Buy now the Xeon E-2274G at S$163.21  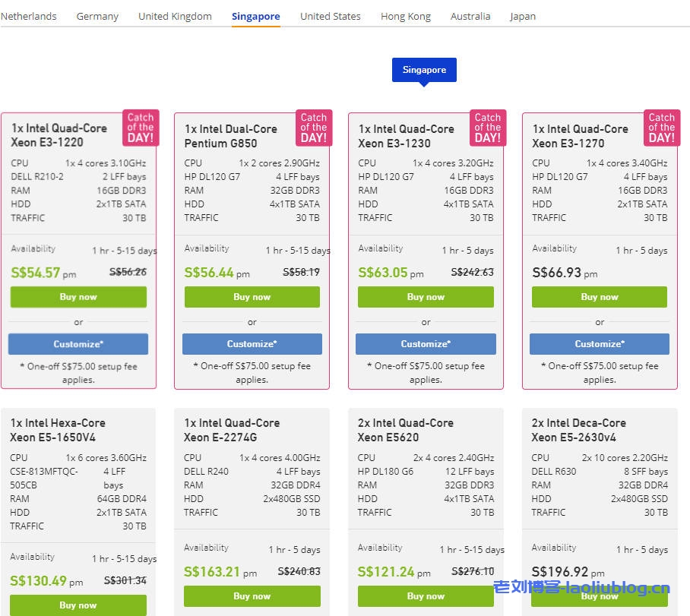click(252, 596)
